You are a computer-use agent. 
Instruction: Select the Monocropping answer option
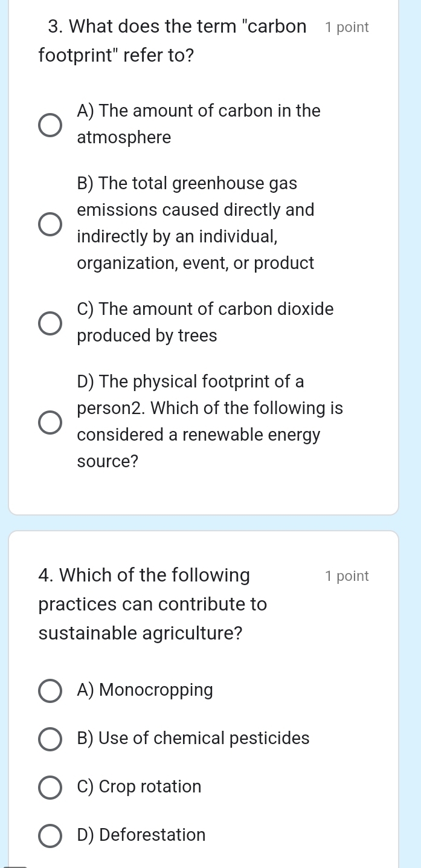point(50,690)
